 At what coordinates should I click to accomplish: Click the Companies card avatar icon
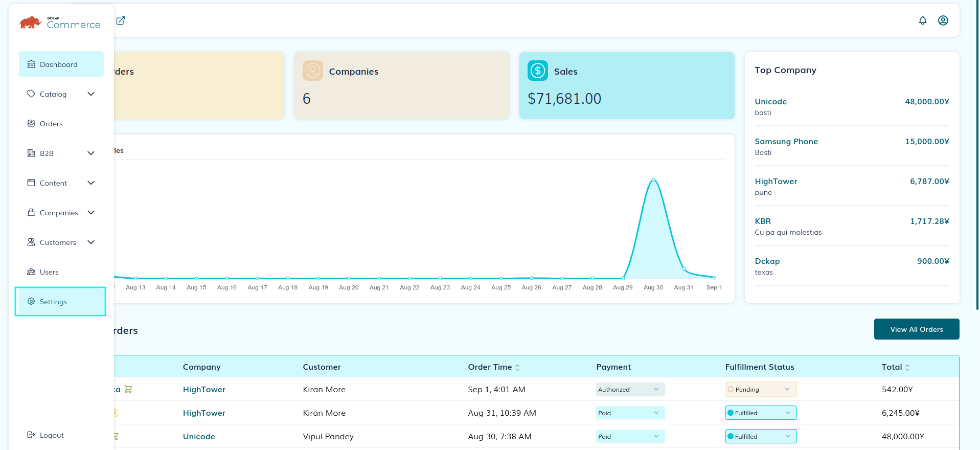(312, 71)
